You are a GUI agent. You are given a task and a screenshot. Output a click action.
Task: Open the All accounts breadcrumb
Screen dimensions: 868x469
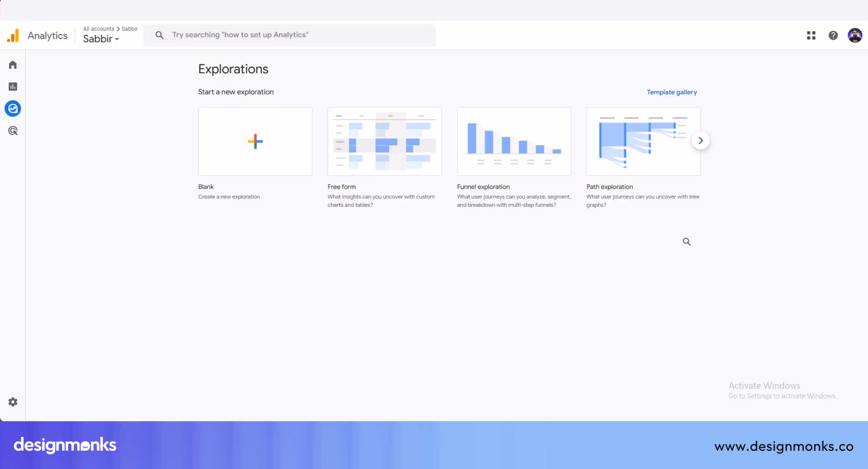click(x=99, y=29)
